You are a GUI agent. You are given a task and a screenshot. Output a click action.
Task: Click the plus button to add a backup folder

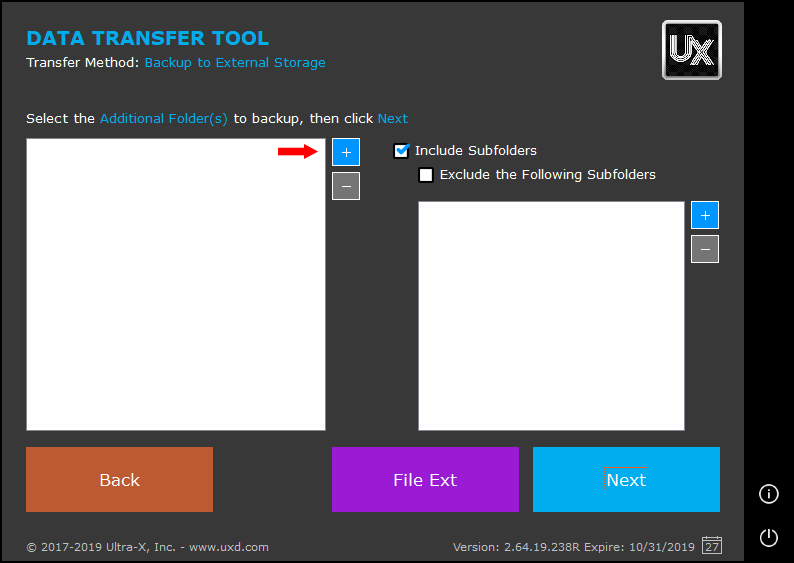coord(346,152)
